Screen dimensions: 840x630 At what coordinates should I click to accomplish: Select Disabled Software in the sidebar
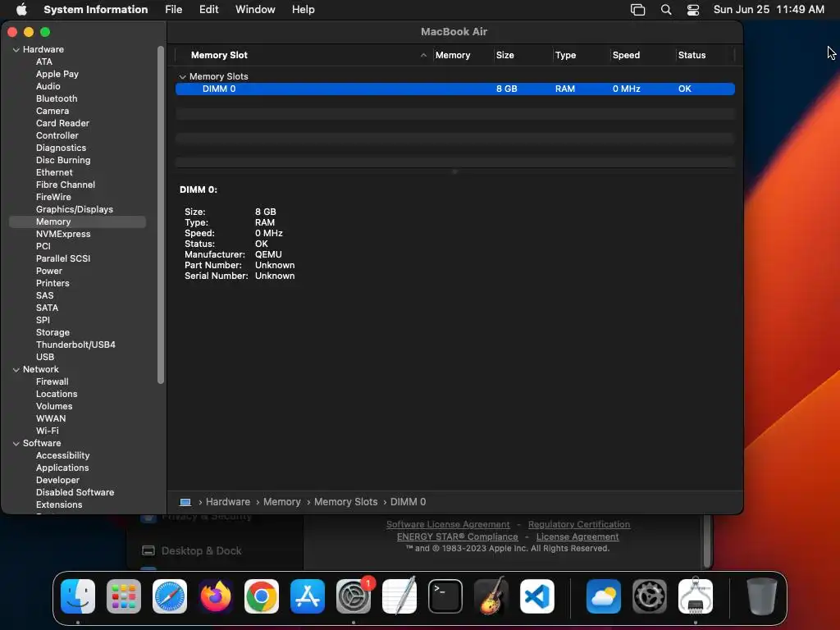[75, 493]
